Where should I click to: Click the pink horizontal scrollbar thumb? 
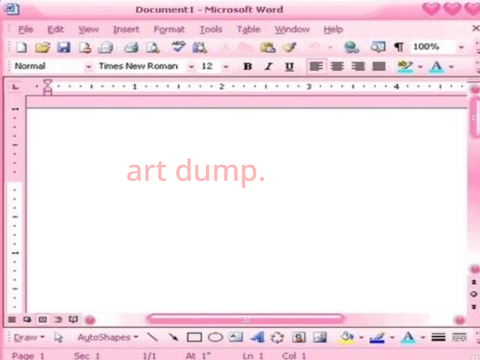[246, 320]
